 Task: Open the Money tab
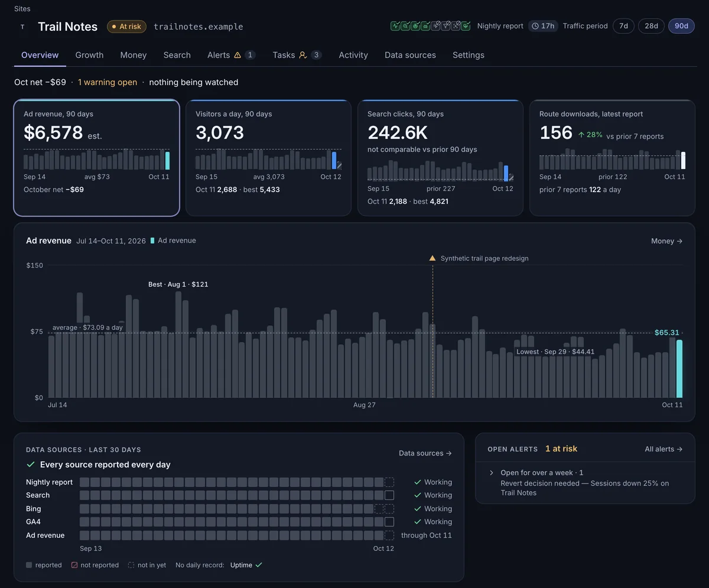coord(134,55)
